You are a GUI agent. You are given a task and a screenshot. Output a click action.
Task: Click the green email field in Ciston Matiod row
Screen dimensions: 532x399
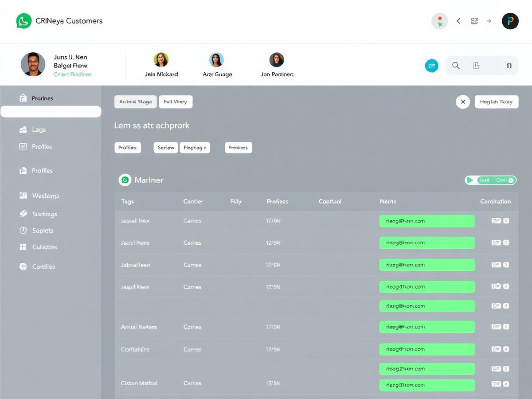coord(427,385)
